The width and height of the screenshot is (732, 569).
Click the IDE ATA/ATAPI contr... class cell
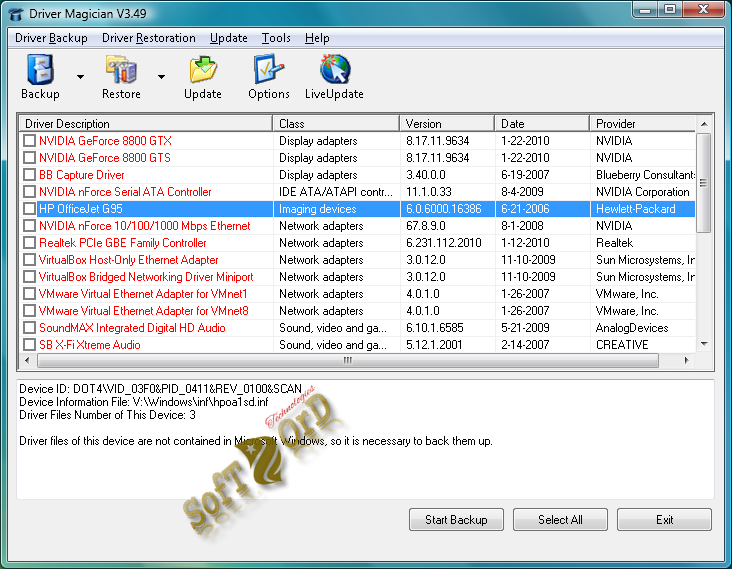336,192
